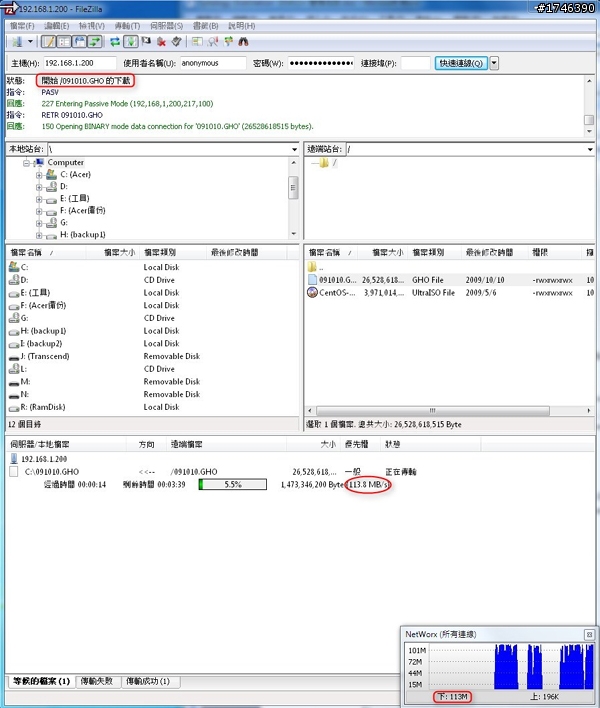Open the remote site path dropdown
Image resolution: width=600 pixels, height=708 pixels.
590,149
